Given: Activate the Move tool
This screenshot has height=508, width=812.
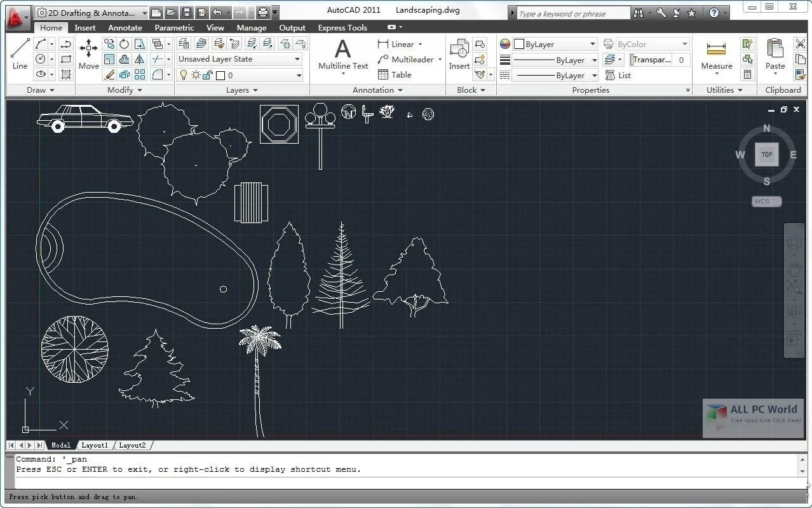Looking at the screenshot, I should (x=88, y=53).
